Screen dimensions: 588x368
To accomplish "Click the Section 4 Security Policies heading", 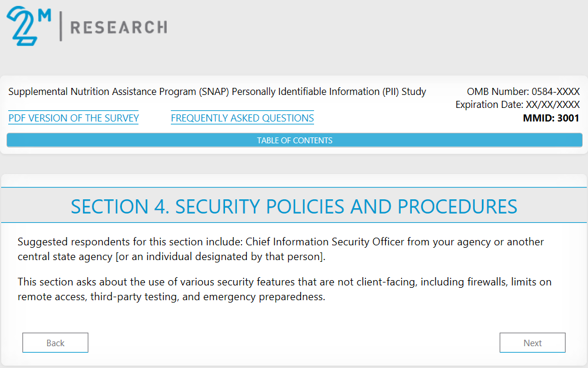I will click(294, 206).
